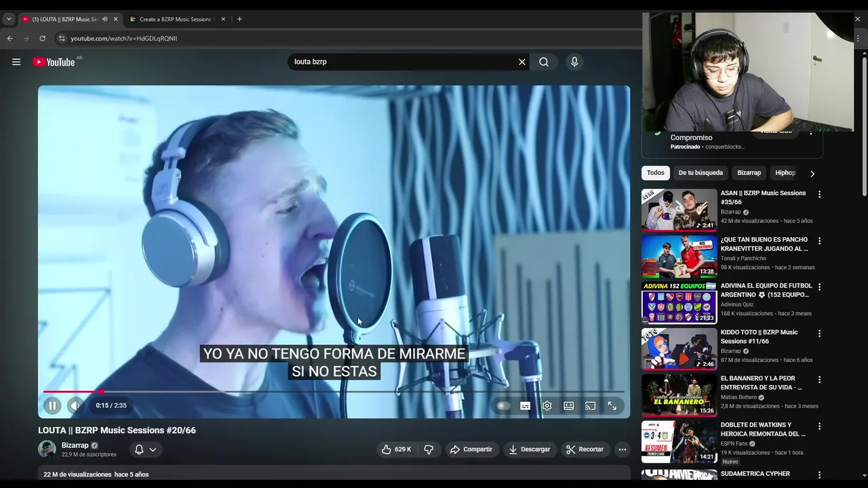Seek on the video progress bar

(x=334, y=392)
